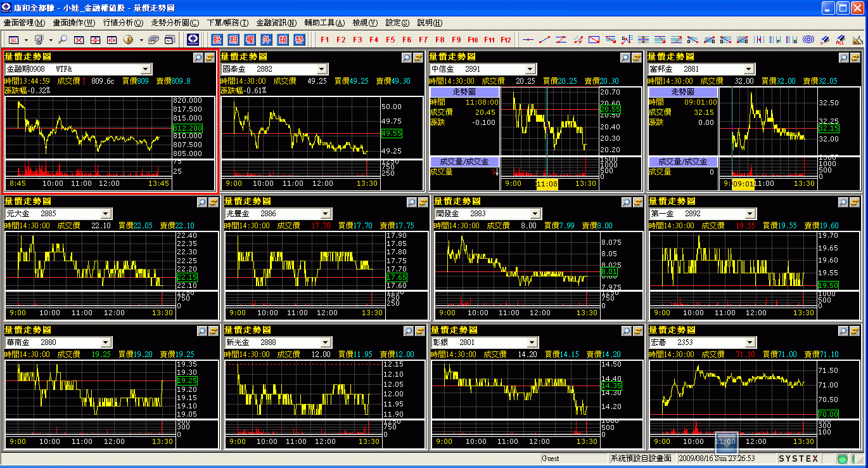
Task: Select the parallel lines drawing tool
Action: (x=561, y=39)
